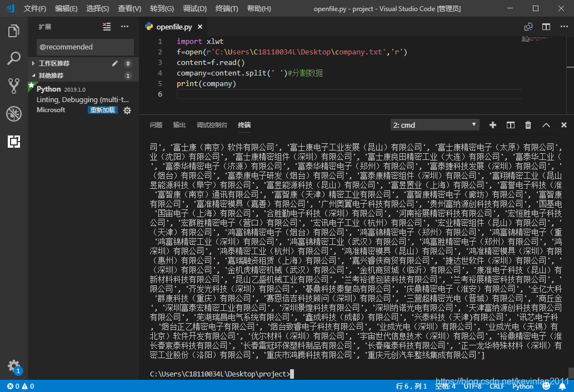Image resolution: width=574 pixels, height=392 pixels.
Task: Open the Search view in activity bar
Action: click(13, 58)
